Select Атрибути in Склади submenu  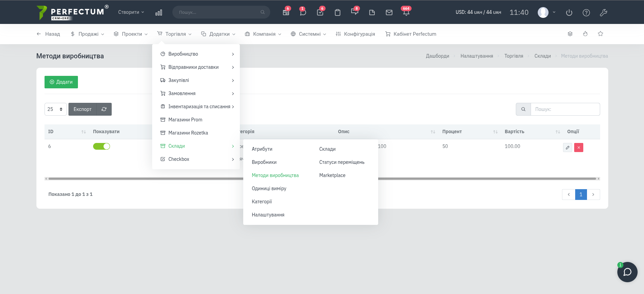pyautogui.click(x=262, y=149)
